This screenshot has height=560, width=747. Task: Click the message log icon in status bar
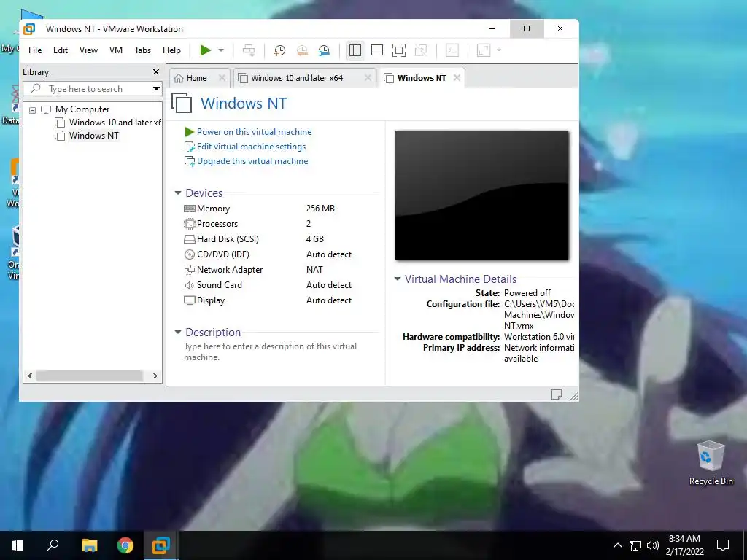[557, 394]
